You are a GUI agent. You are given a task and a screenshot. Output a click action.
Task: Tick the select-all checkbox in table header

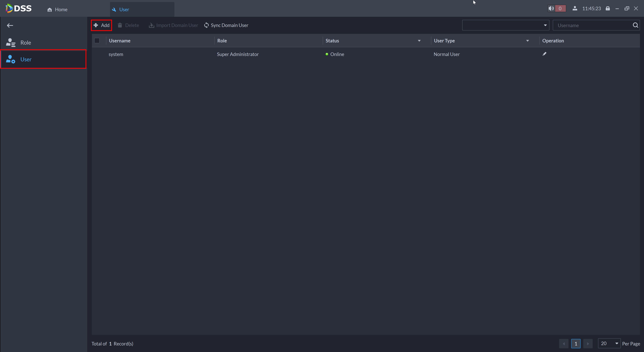(97, 41)
